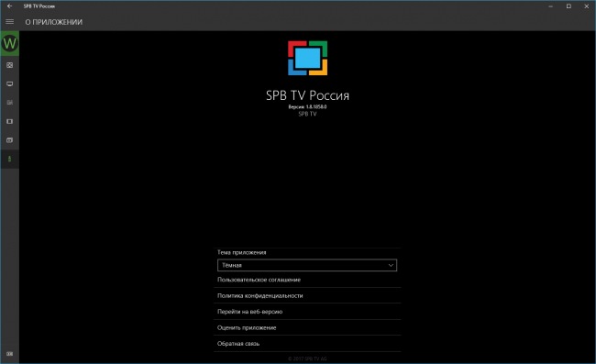Open the green W user profile avatar
Image resolution: width=596 pixels, height=364 pixels.
pos(9,43)
